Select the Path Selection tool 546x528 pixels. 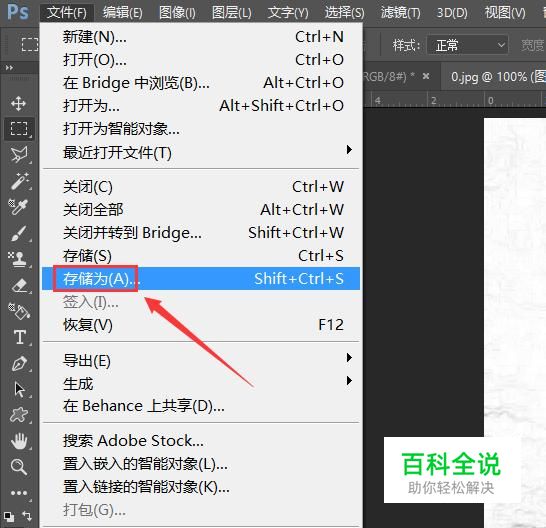tap(20, 389)
